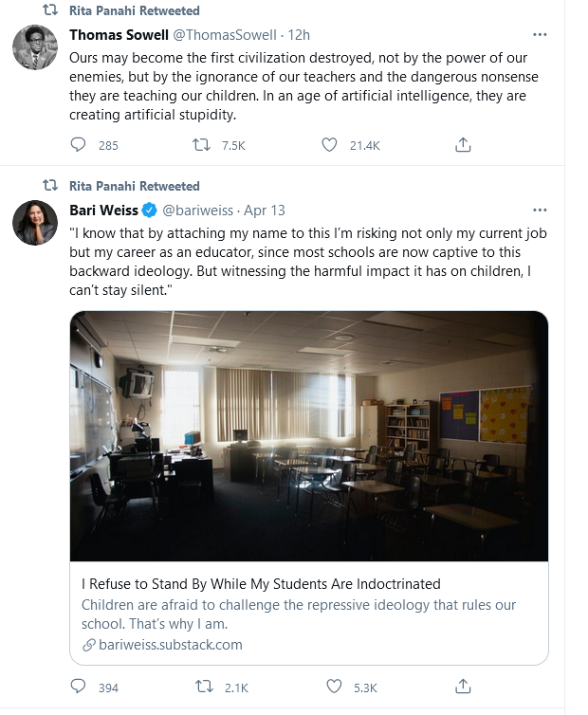Viewport: 588px width, 715px height.
Task: Retweet Bari Weiss's tweet
Action: pyautogui.click(x=201, y=687)
